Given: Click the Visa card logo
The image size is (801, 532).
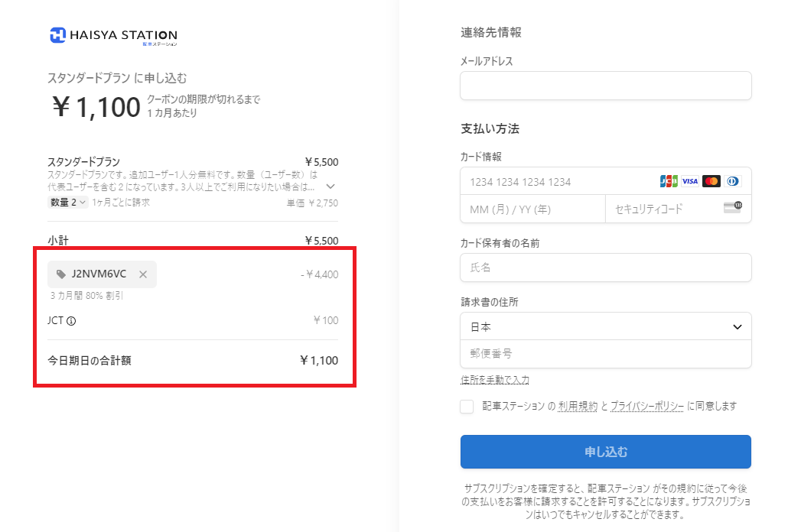Looking at the screenshot, I should click(689, 181).
